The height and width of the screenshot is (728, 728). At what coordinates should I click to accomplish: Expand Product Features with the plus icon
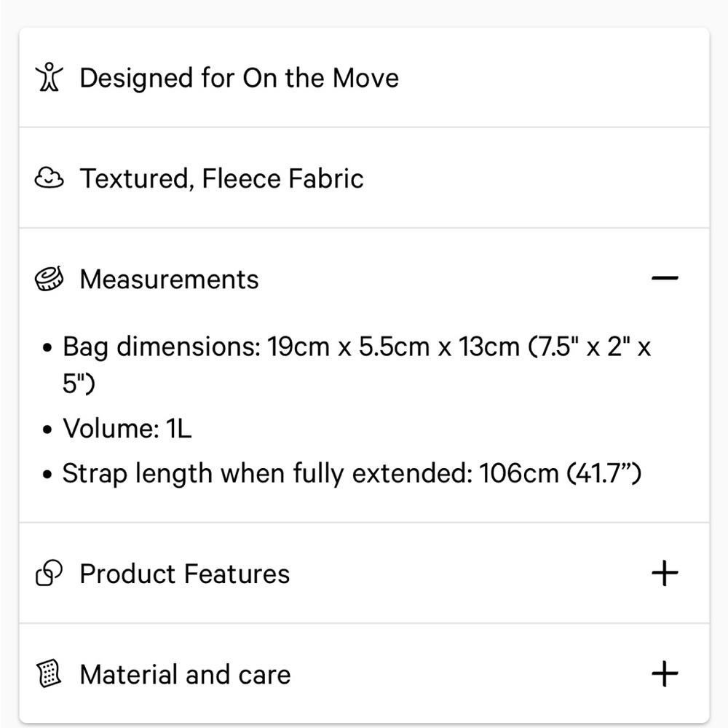click(665, 574)
